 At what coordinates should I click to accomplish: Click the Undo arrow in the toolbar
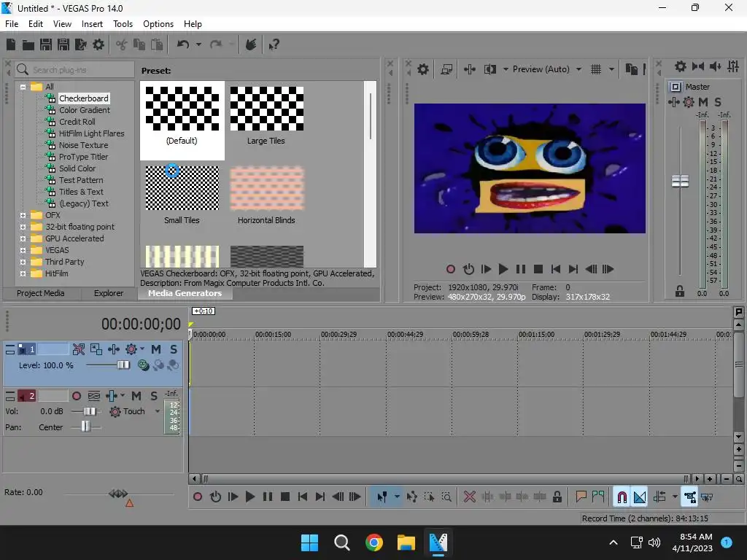point(183,44)
